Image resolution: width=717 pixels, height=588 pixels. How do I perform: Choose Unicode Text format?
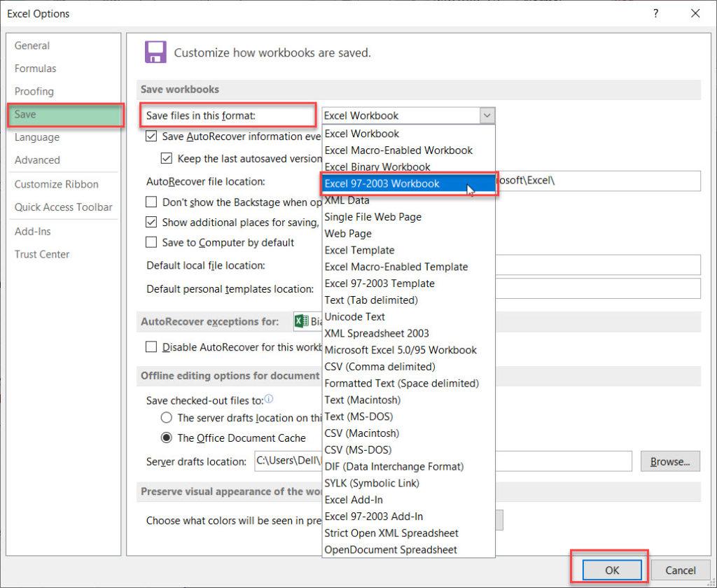point(409,316)
